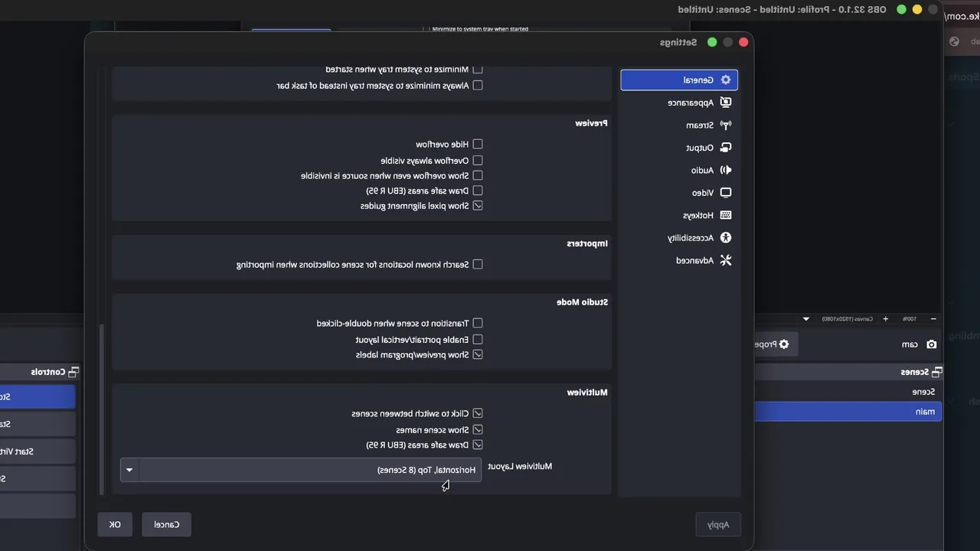980x551 pixels.
Task: Zoom out preview with the minus icon
Action: 933,319
